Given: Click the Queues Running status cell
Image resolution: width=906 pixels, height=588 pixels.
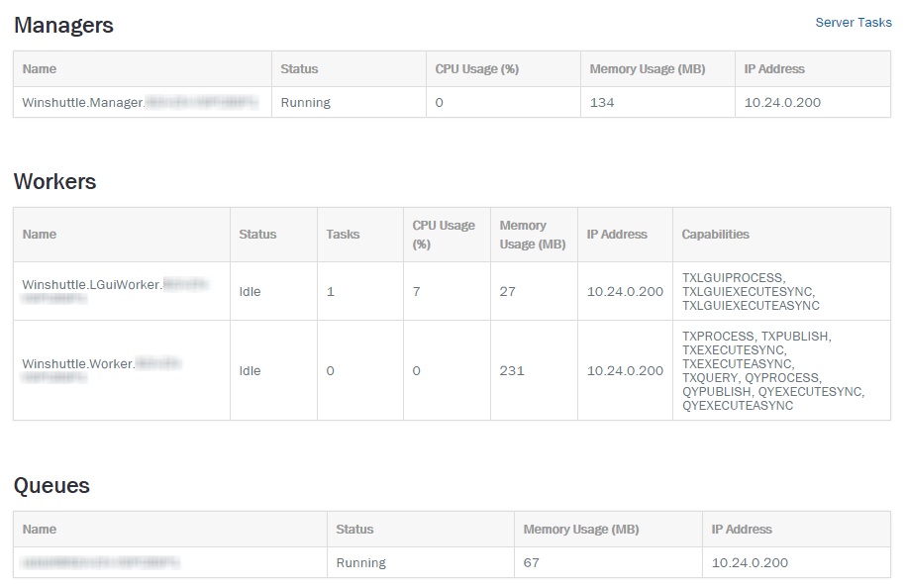Looking at the screenshot, I should [x=421, y=562].
